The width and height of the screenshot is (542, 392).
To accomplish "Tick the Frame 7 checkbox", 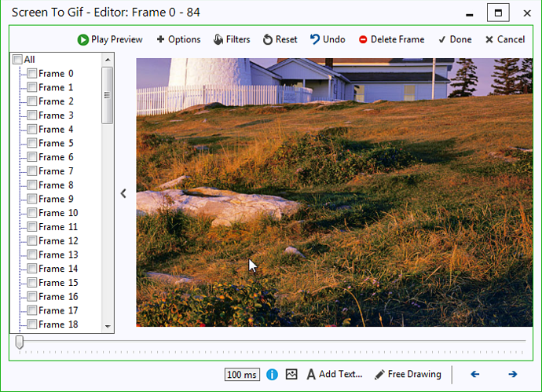I will point(31,171).
